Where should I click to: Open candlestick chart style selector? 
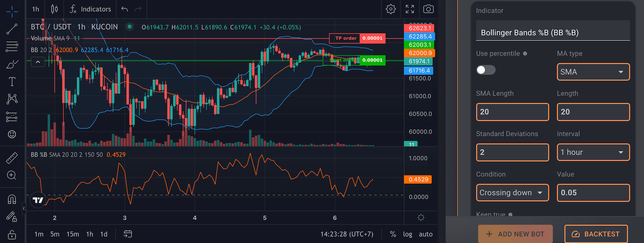[x=54, y=9]
